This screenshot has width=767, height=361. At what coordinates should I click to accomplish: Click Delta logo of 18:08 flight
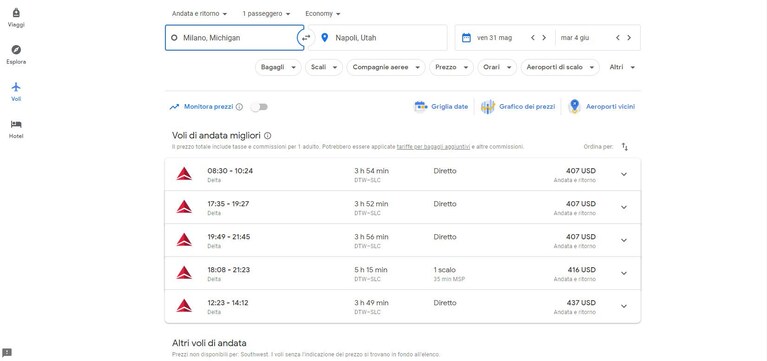click(x=184, y=272)
